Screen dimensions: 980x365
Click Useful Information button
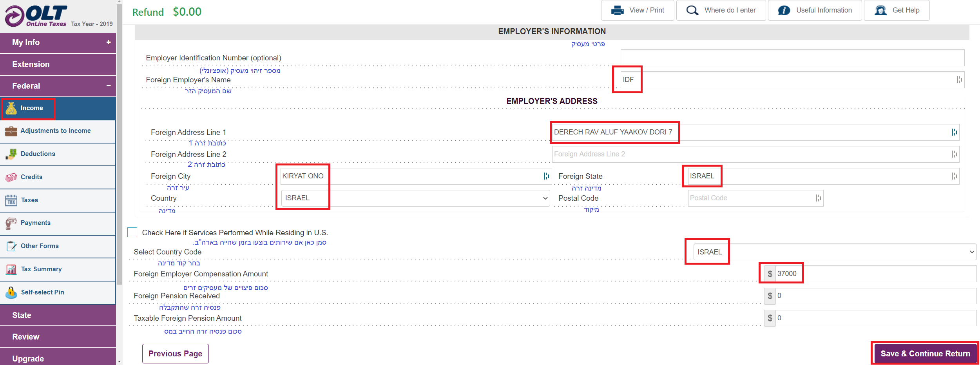(x=815, y=11)
